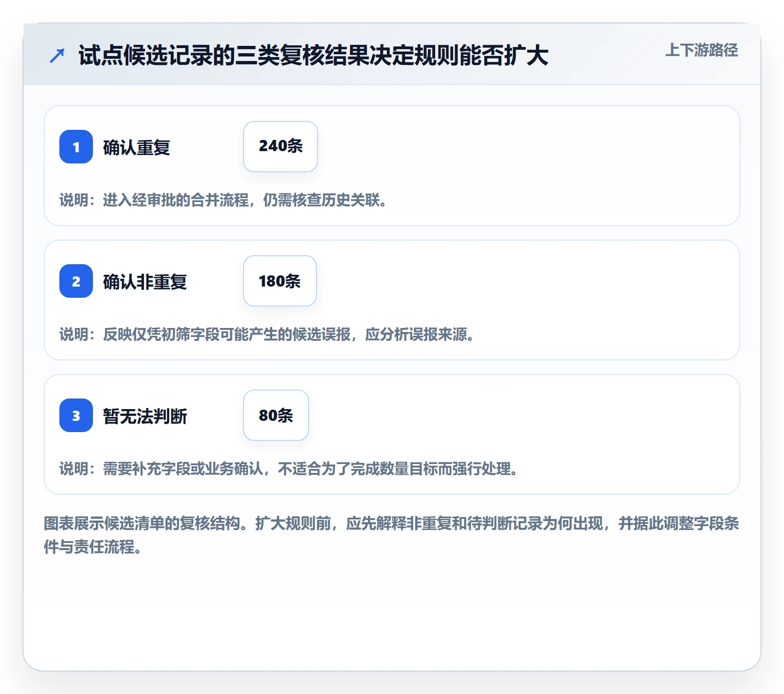The width and height of the screenshot is (784, 694).
Task: Click the 暂无法判断 label
Action: click(145, 416)
